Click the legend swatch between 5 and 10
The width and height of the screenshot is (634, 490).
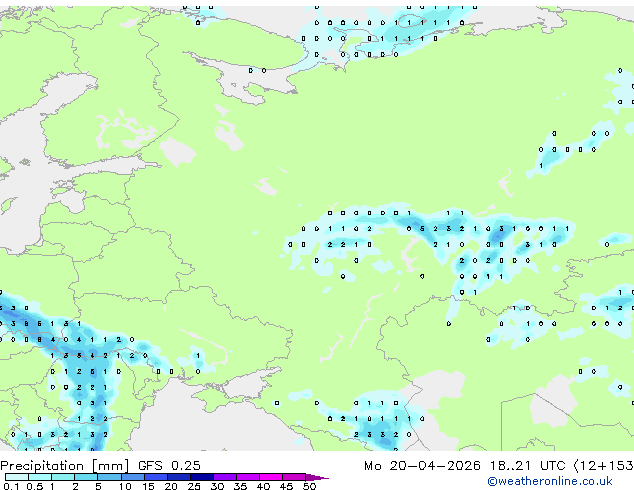click(x=109, y=477)
